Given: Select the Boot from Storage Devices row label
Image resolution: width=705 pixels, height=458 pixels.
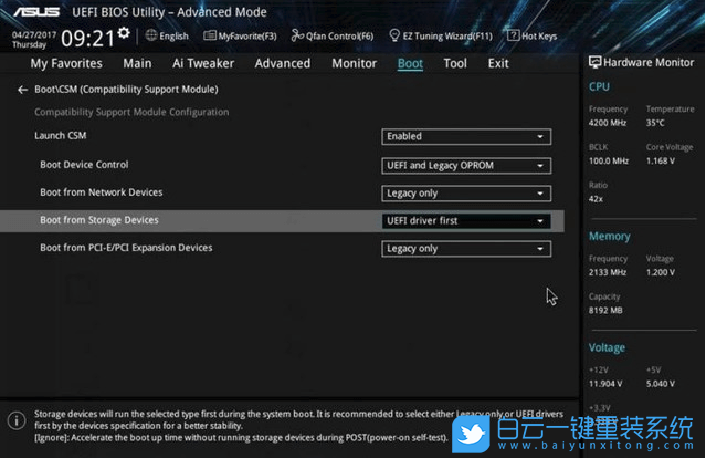Looking at the screenshot, I should [99, 220].
